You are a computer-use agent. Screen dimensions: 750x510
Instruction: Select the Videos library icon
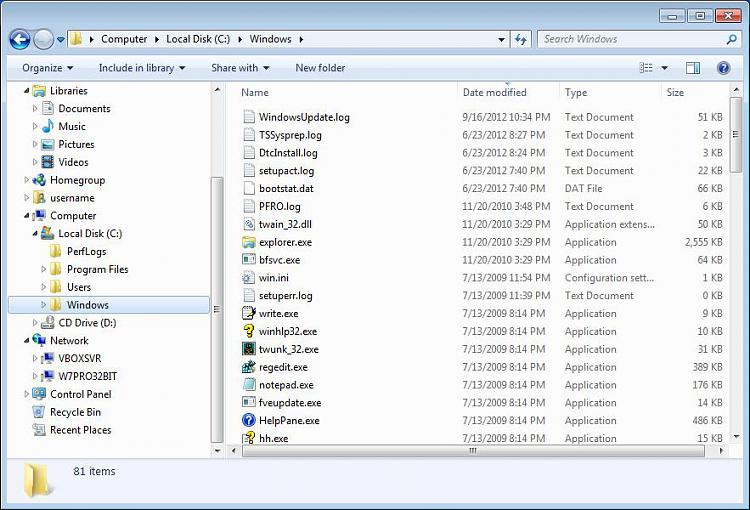point(47,162)
